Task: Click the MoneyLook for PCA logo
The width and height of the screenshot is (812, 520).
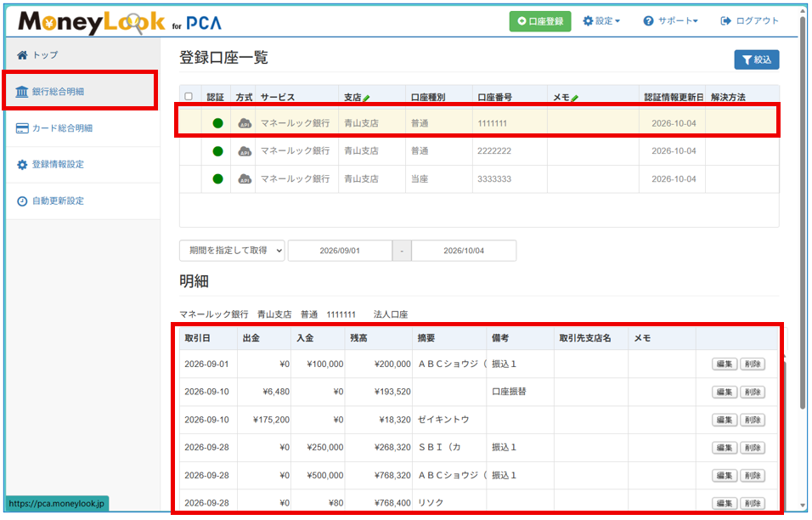Action: coord(120,22)
